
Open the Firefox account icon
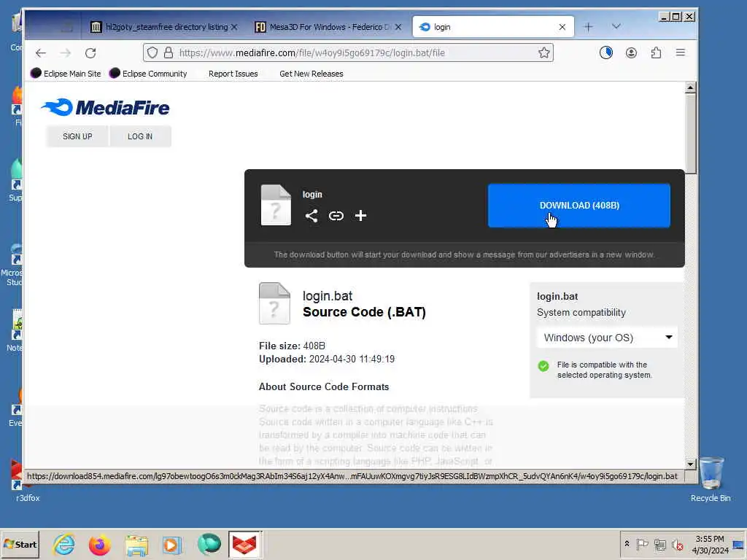tap(631, 52)
